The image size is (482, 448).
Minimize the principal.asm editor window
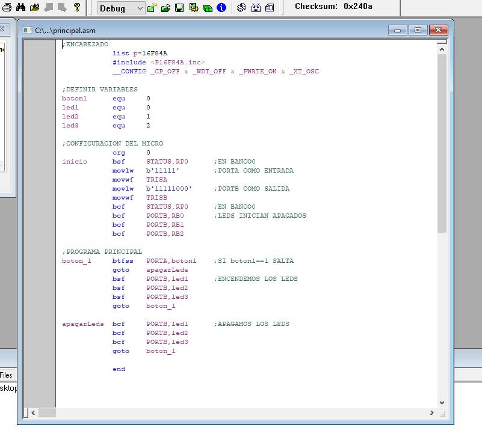coord(398,30)
